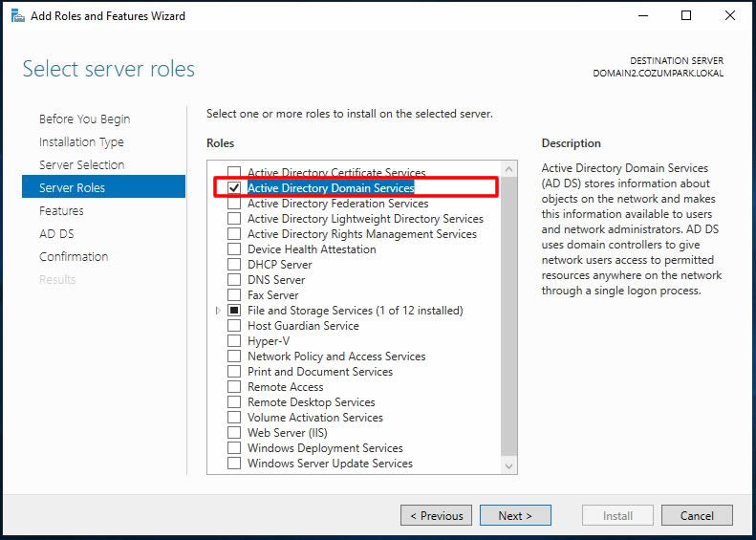Go to Before You Begin step
The height and width of the screenshot is (540, 756).
pos(85,119)
